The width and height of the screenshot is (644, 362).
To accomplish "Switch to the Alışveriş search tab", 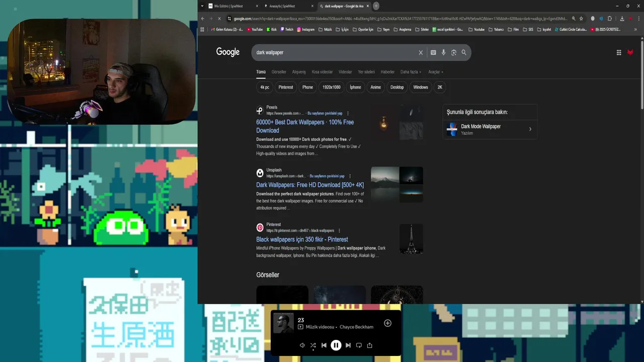I will click(299, 72).
